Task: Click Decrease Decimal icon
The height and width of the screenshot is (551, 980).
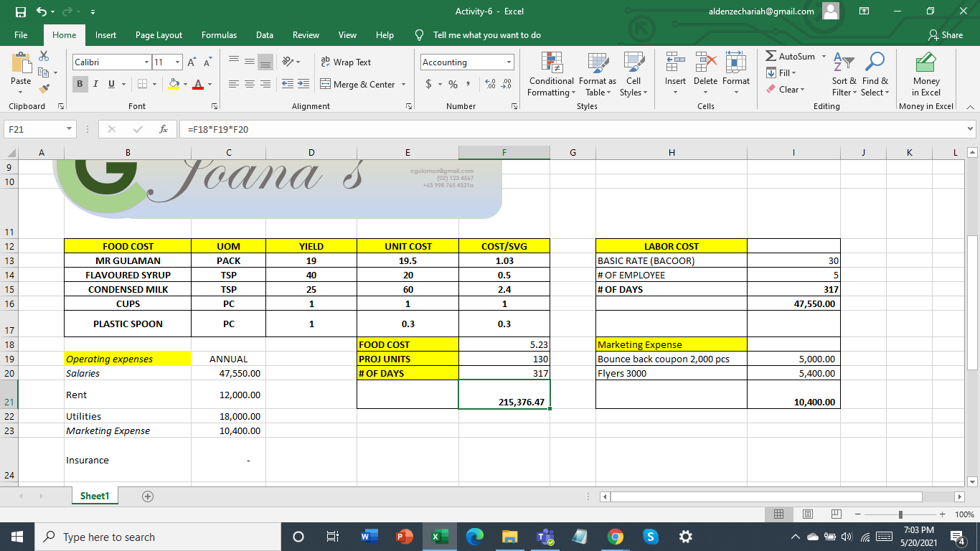Action: (x=506, y=85)
